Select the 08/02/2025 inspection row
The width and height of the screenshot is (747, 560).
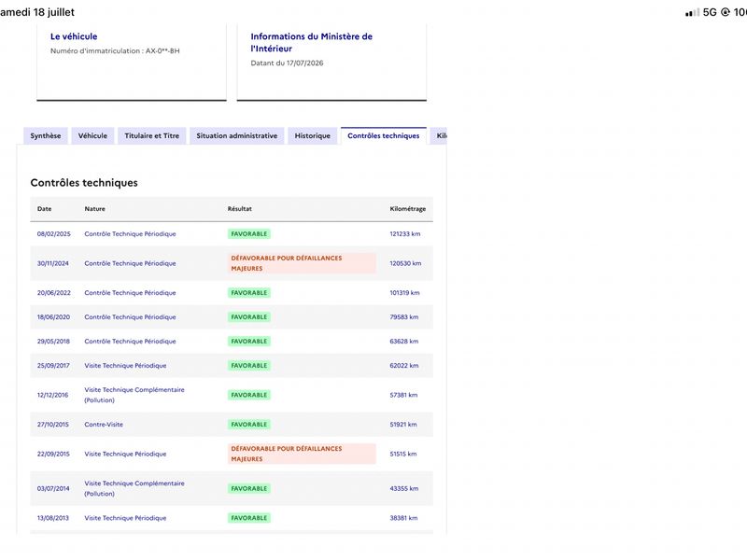(x=232, y=234)
